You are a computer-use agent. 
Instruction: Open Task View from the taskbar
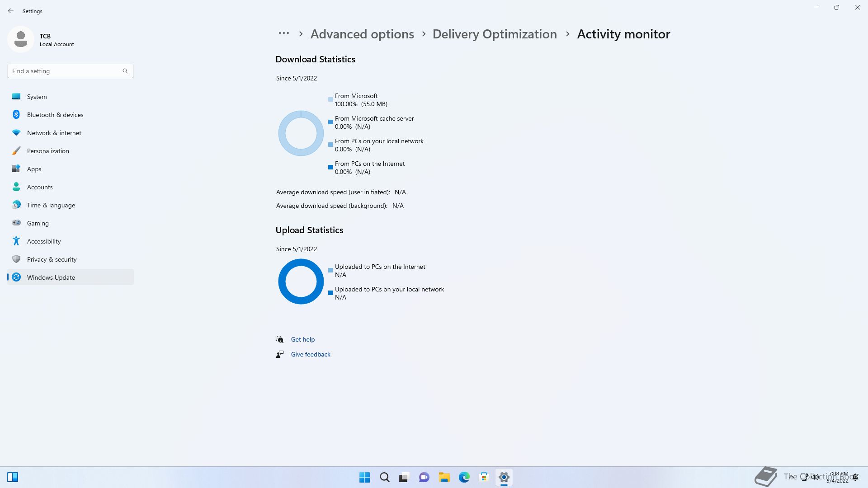404,477
